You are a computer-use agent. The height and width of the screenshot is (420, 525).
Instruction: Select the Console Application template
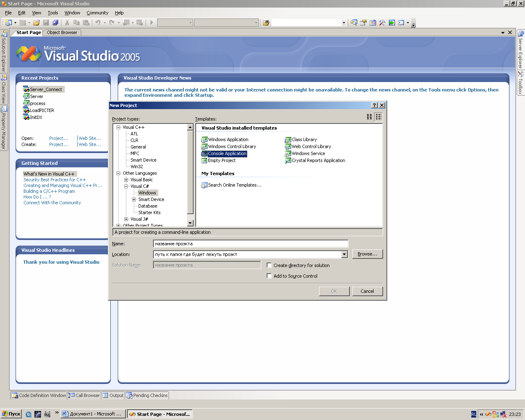[x=224, y=153]
